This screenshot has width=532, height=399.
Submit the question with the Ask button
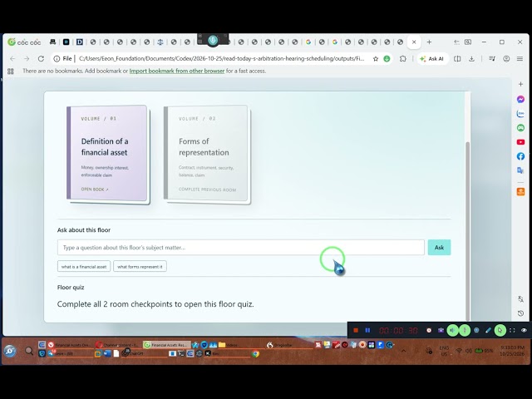439,248
